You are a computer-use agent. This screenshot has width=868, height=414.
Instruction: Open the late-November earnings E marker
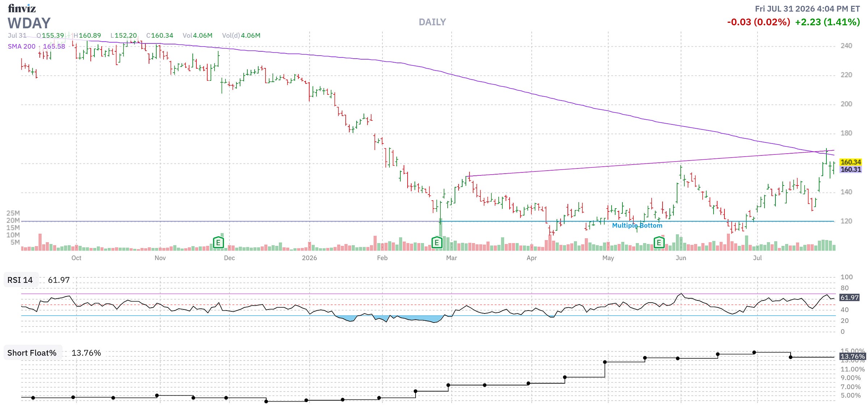click(218, 243)
